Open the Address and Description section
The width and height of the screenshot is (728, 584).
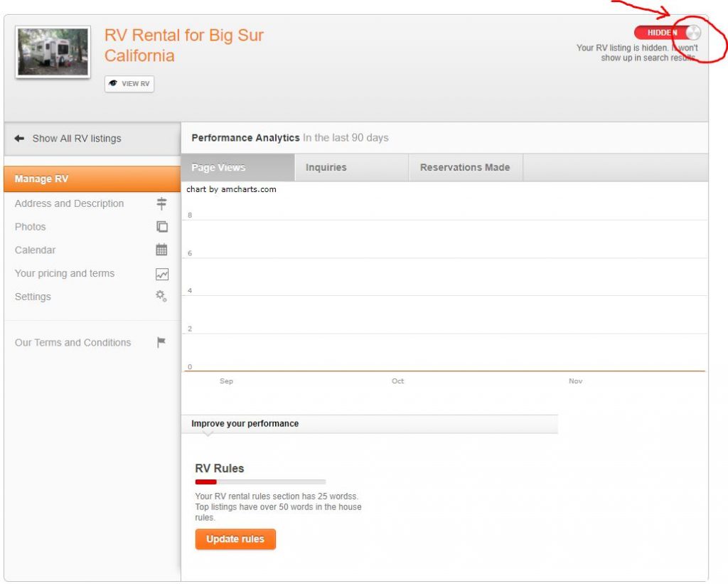[69, 203]
